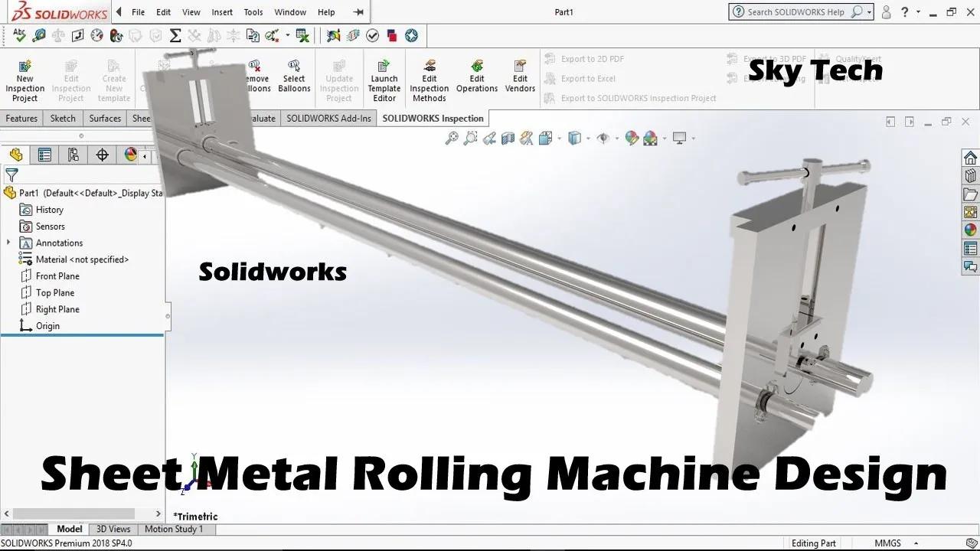Select the 3D Views bottom tab
Screen dimensions: 980x551
tap(113, 529)
